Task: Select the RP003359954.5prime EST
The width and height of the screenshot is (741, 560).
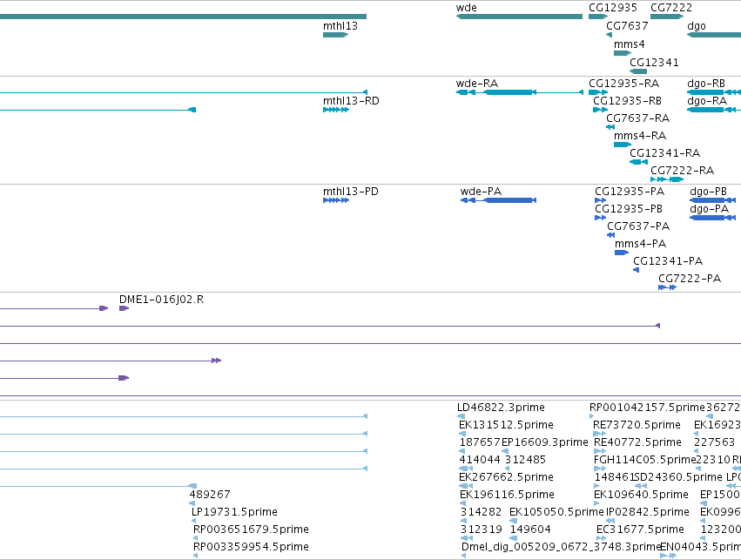Action: [x=196, y=556]
